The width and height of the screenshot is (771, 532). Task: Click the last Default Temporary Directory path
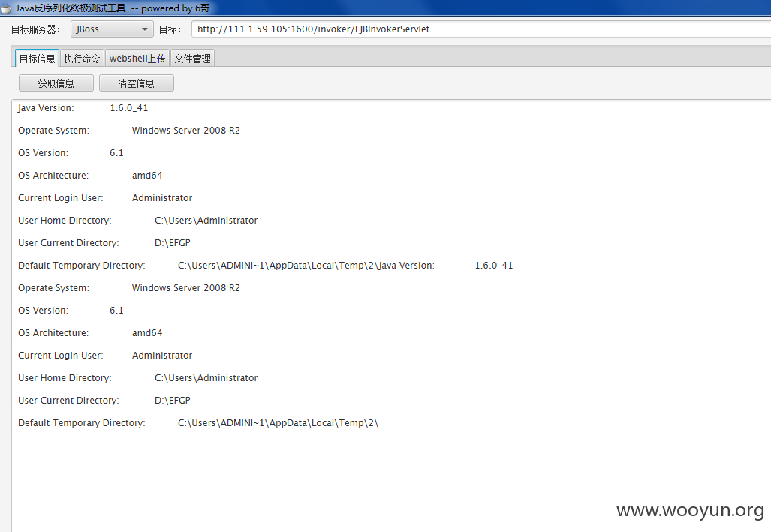279,423
